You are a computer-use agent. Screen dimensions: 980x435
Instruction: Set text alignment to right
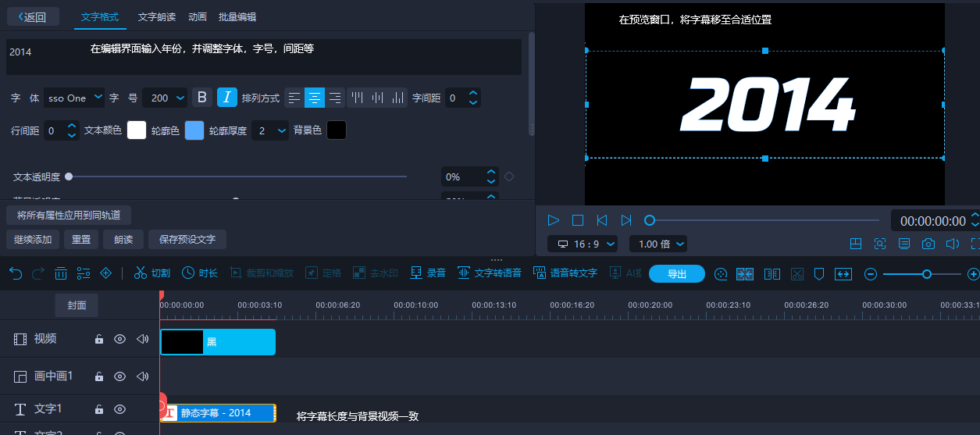(335, 98)
